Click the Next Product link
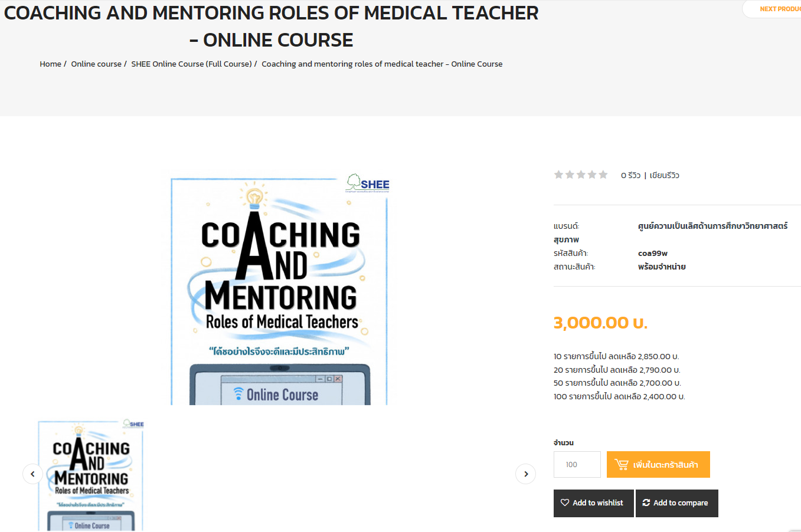The image size is (801, 532). 779,9
